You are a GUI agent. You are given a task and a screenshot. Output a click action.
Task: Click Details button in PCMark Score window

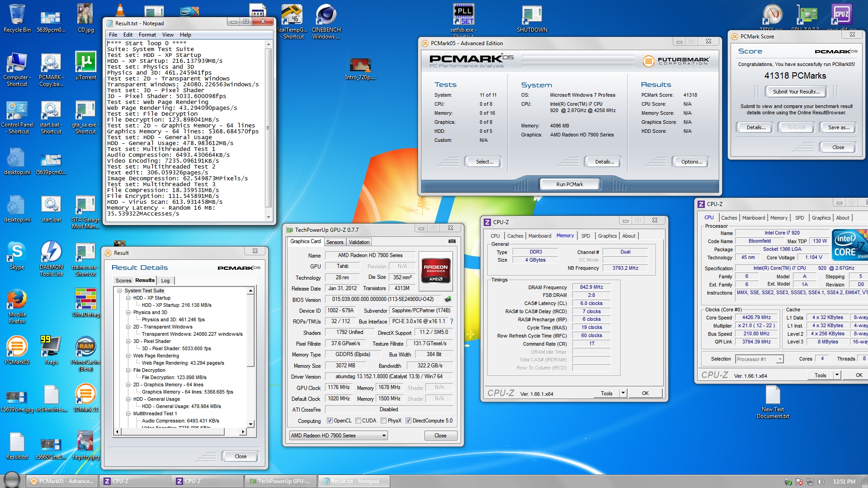756,128
